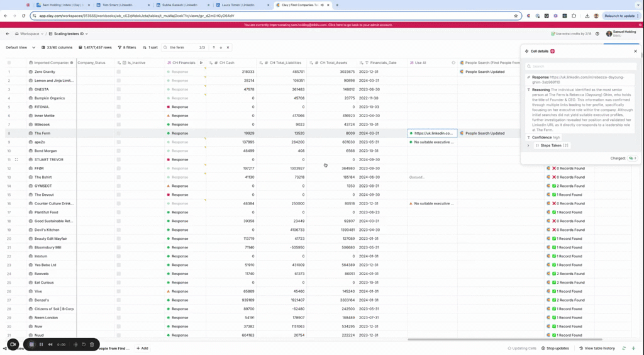
Task: Expand the Steps Taken section
Action: pos(528,145)
